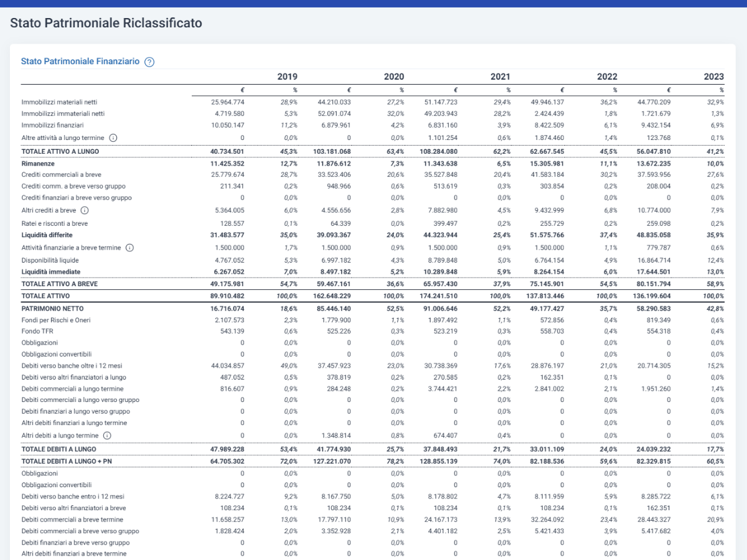Select the Liquidità differite row label
This screenshot has width=747, height=560.
pos(47,235)
